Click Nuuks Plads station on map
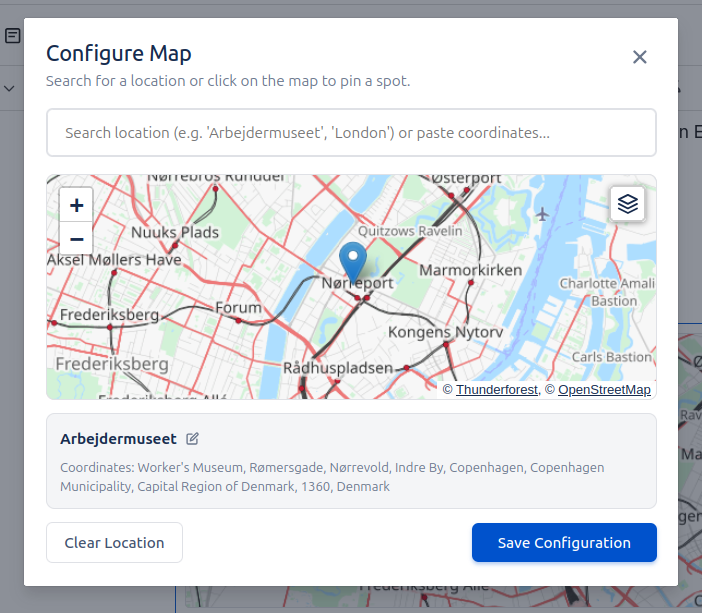 coord(175,232)
